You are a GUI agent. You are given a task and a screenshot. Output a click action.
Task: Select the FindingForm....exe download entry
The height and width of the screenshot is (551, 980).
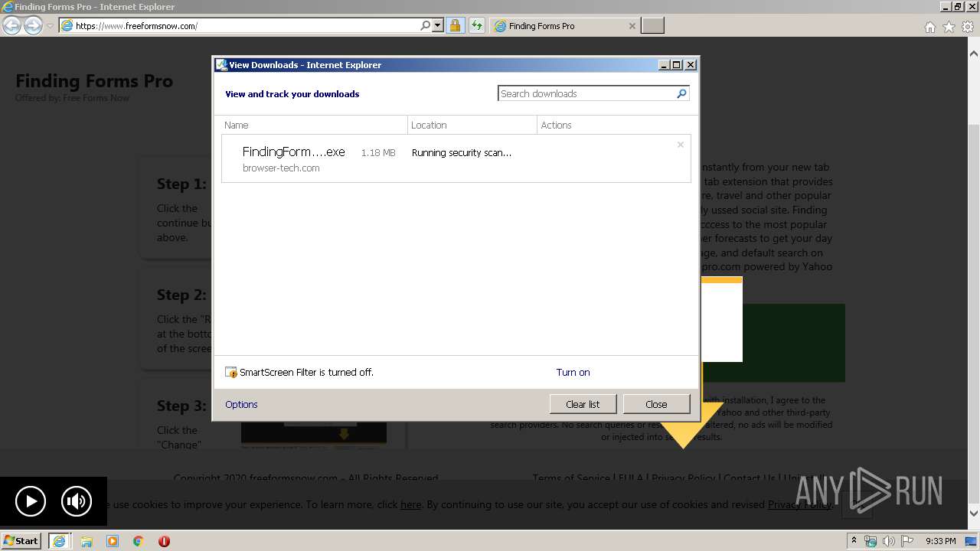[x=456, y=159]
